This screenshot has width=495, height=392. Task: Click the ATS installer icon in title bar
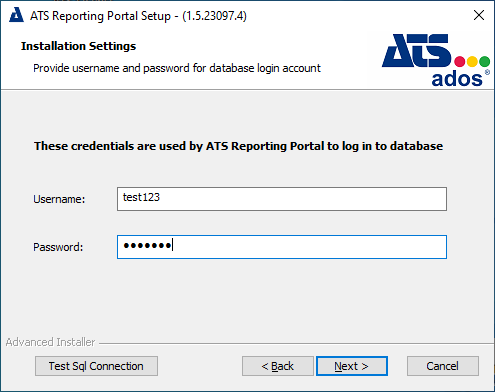click(x=16, y=15)
